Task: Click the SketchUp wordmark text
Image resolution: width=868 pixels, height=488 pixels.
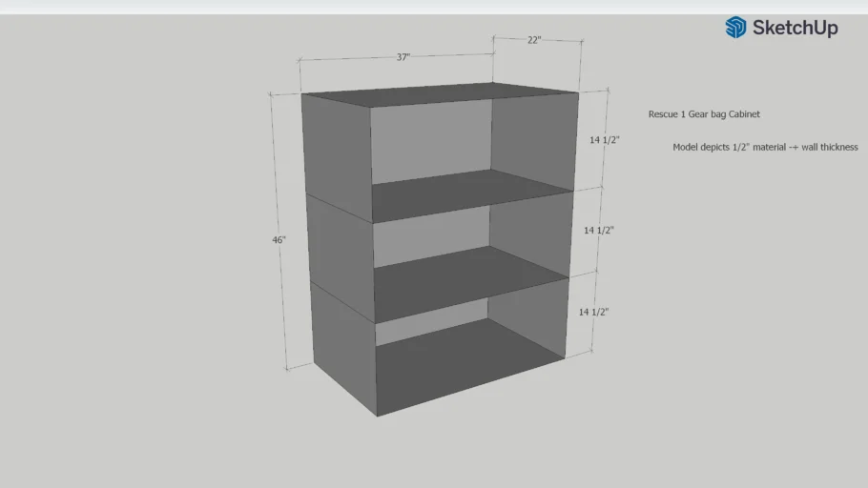Action: pos(795,28)
